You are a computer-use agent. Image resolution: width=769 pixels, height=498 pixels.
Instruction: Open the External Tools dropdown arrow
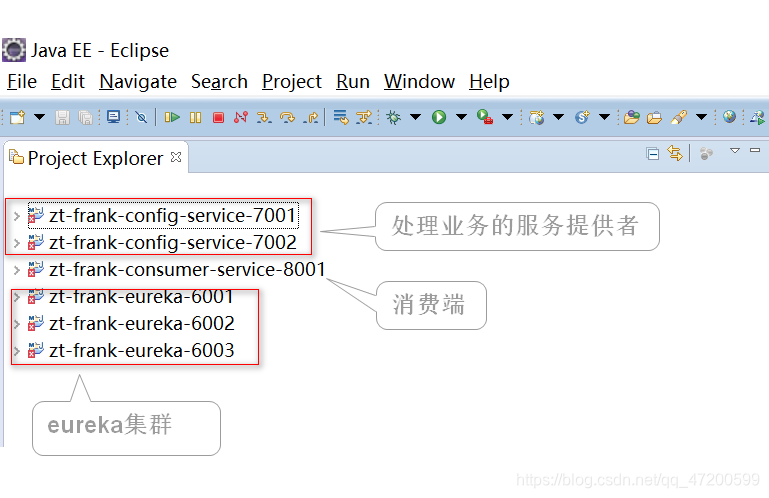(x=508, y=117)
